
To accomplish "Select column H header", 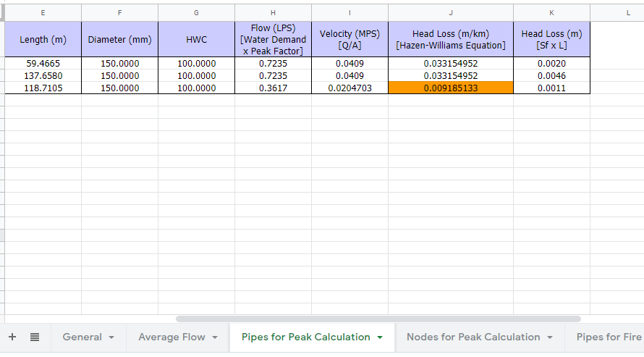I will (x=273, y=13).
